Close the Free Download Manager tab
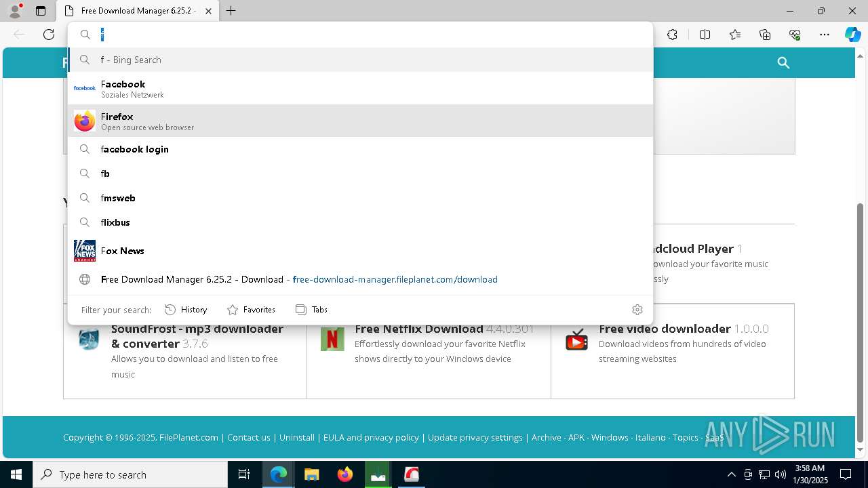 coord(209,11)
